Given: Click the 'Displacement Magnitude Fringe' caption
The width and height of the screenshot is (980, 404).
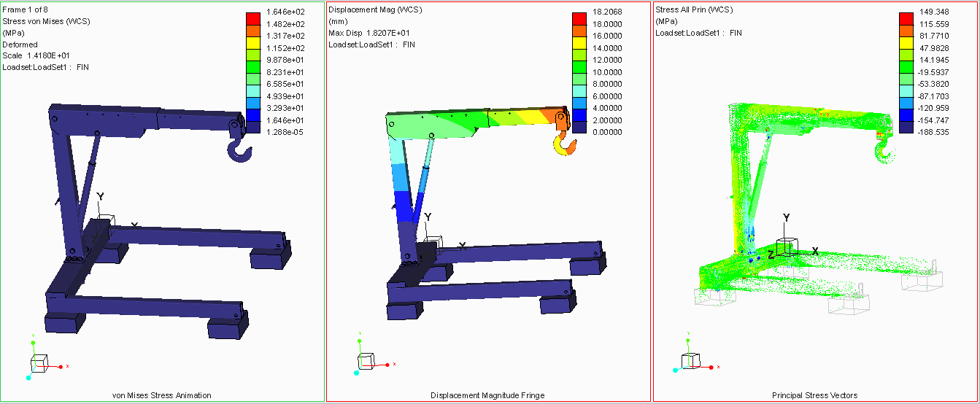Looking at the screenshot, I should coord(487,395).
